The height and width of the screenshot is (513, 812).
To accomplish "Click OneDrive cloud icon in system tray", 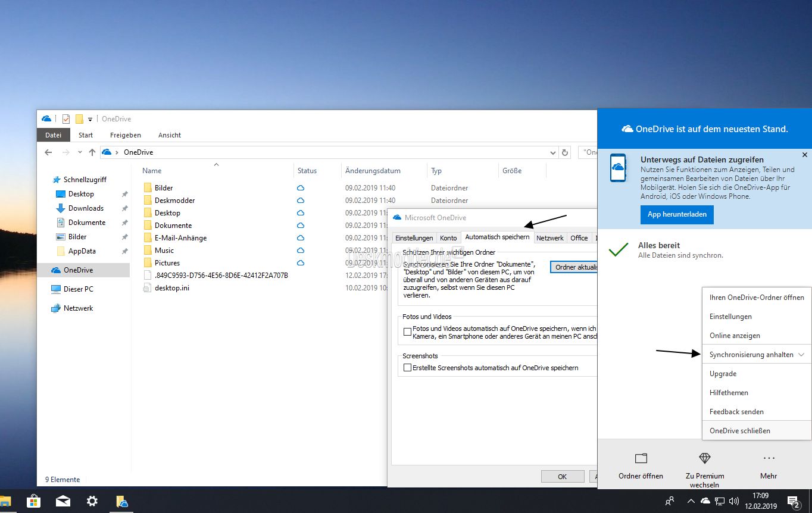I will click(x=705, y=501).
